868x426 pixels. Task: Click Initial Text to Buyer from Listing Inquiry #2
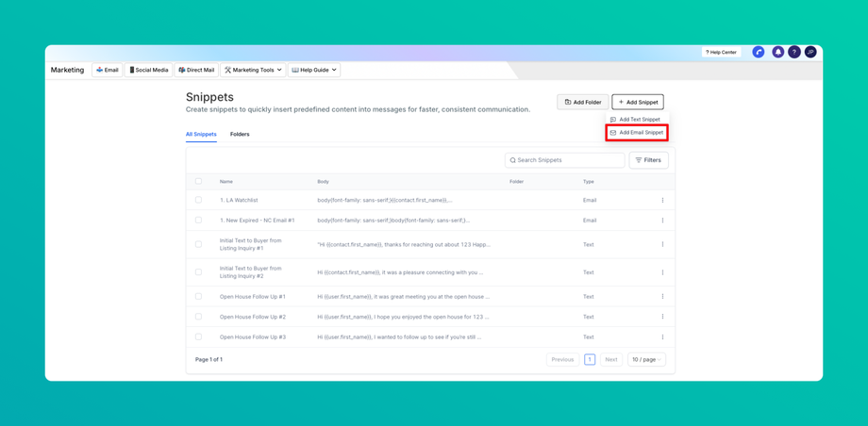coord(251,272)
